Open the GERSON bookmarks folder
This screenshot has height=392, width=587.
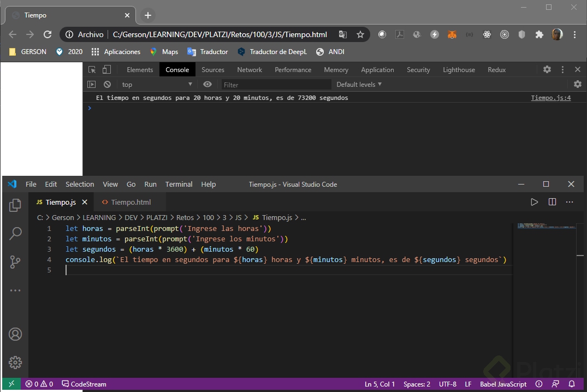click(x=28, y=52)
